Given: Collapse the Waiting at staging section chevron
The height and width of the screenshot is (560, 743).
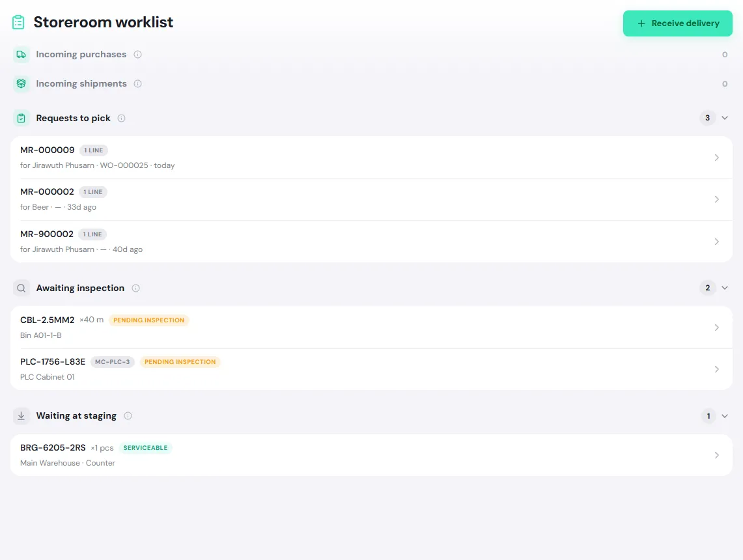Looking at the screenshot, I should click(x=725, y=416).
